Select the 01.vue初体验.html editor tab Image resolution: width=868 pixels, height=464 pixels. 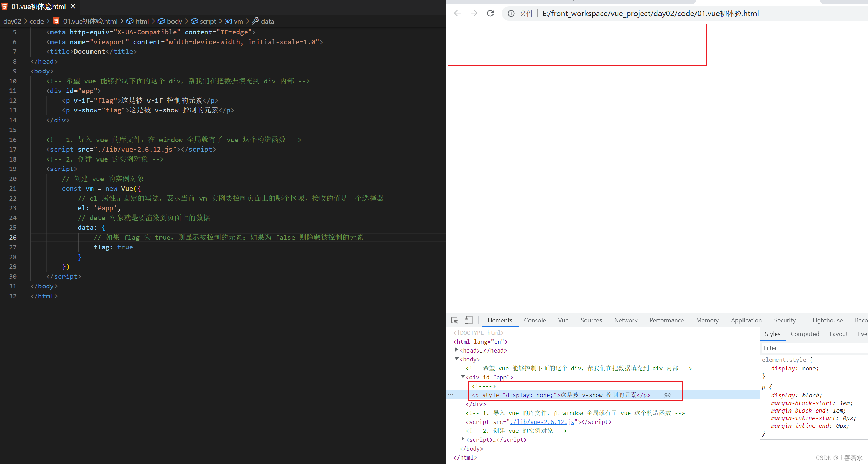pos(39,7)
